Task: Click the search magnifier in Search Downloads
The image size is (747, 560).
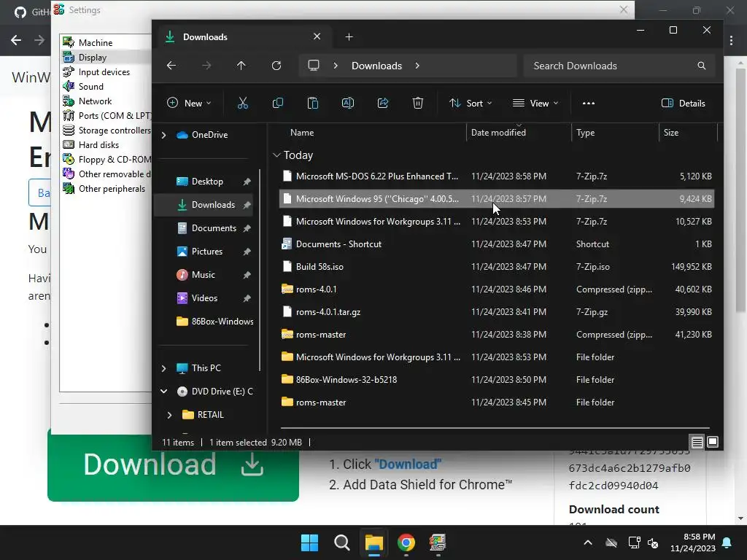Action: [x=701, y=66]
